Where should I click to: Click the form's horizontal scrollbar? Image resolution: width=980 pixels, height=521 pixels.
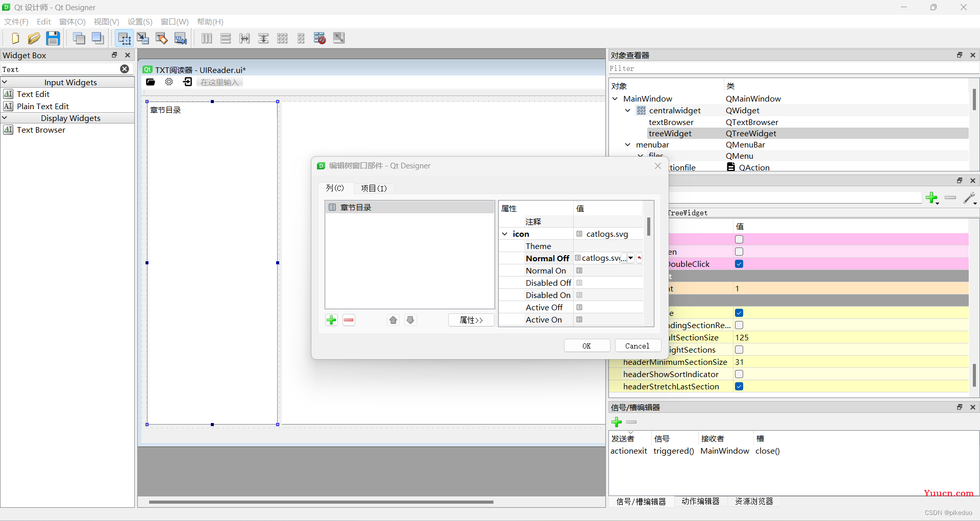click(321, 502)
